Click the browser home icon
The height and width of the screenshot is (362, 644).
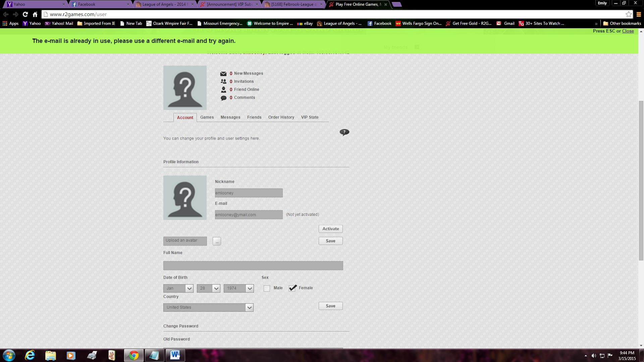(35, 14)
